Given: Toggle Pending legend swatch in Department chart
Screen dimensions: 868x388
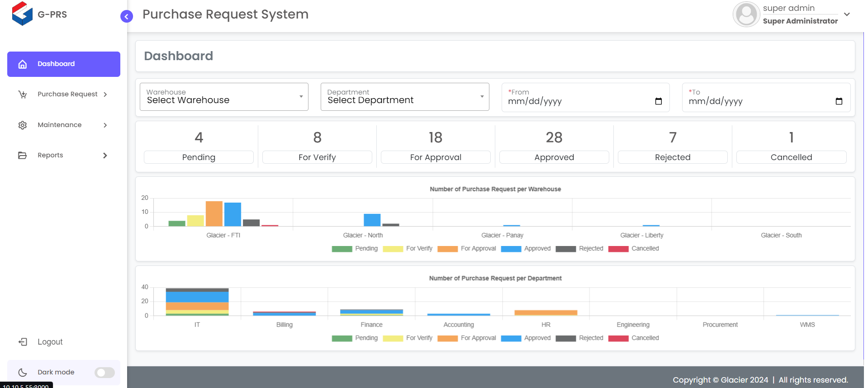Looking at the screenshot, I should pos(342,338).
